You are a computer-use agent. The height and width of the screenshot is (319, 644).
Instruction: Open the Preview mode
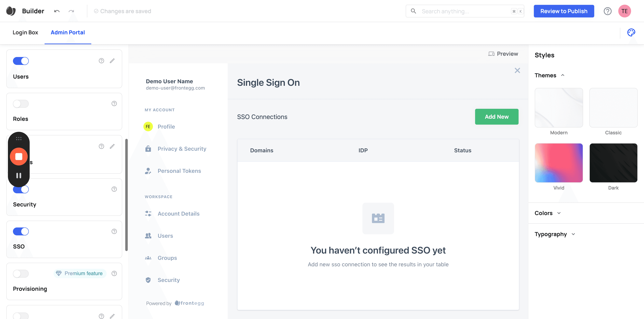tap(503, 54)
